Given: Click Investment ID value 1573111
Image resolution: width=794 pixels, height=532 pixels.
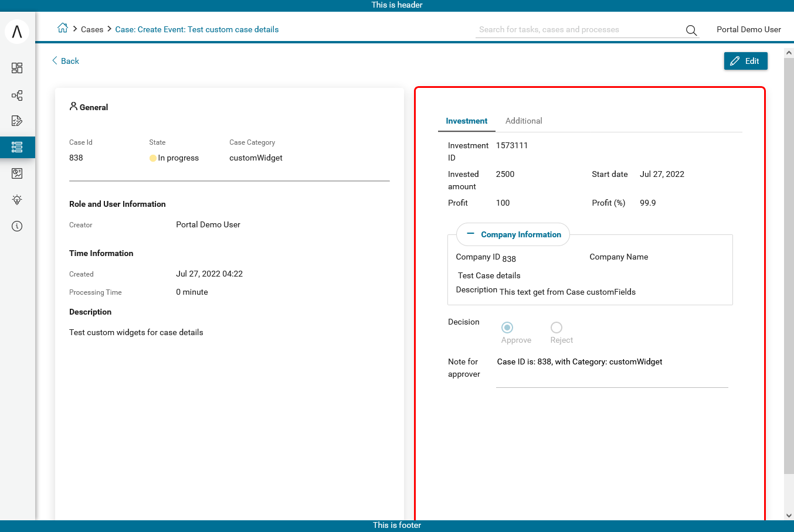Looking at the screenshot, I should point(512,145).
